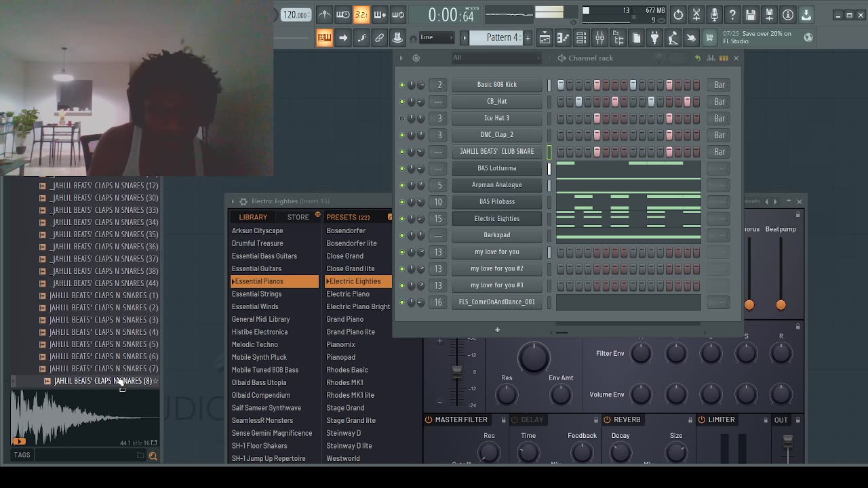Toggle the metronome icon
868x488 pixels.
coord(325,14)
